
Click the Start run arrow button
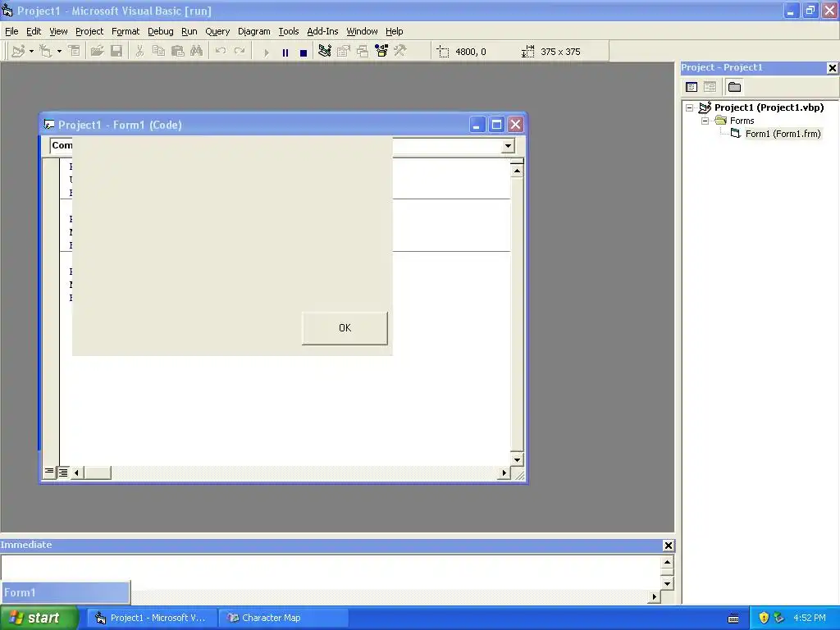pos(267,52)
